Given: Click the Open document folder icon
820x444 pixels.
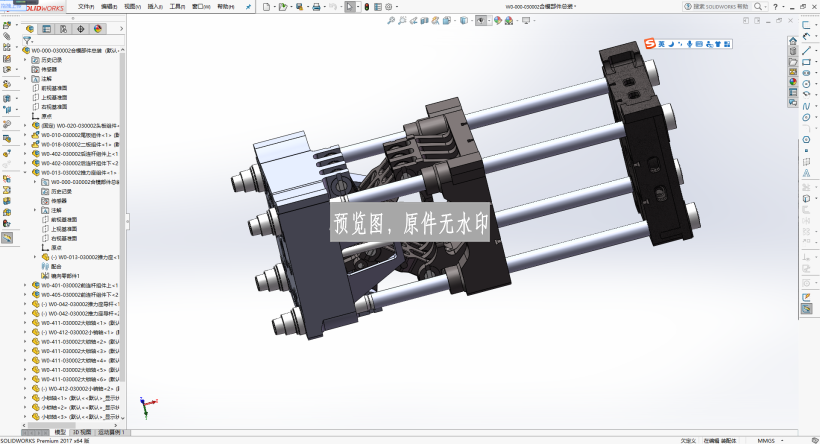Looking at the screenshot, I should tap(282, 7).
